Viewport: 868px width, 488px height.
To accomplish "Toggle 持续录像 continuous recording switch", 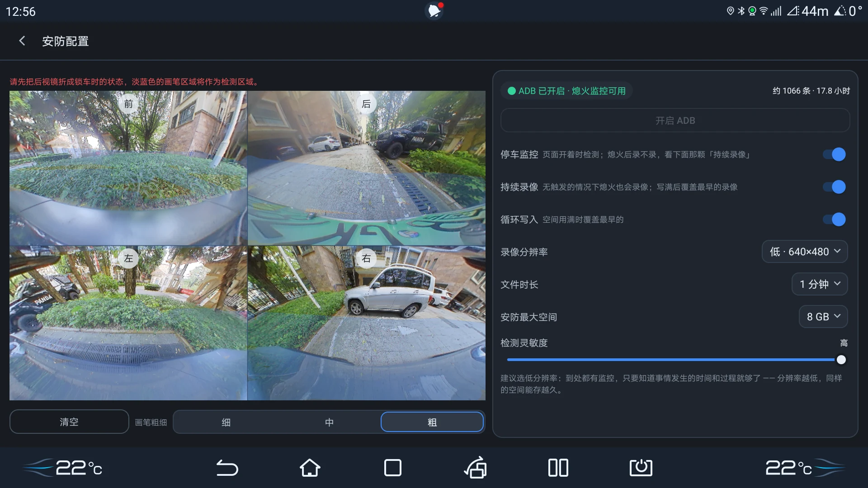I will tap(834, 187).
